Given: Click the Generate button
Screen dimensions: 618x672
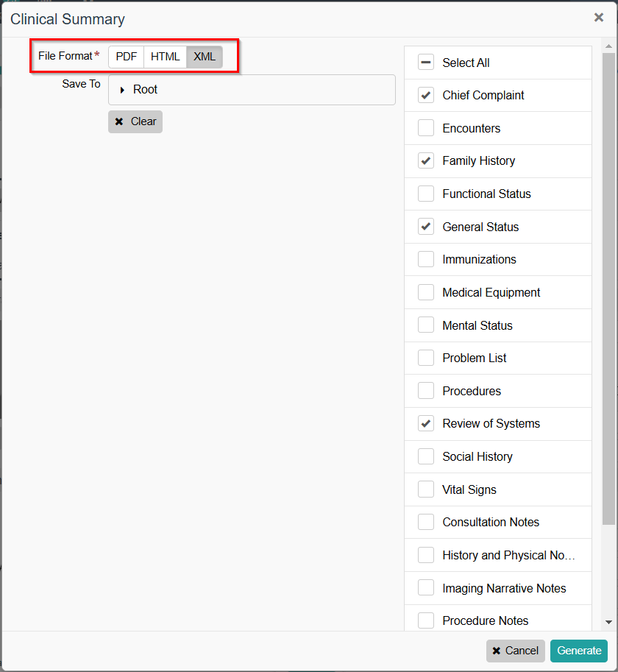Looking at the screenshot, I should click(x=578, y=651).
